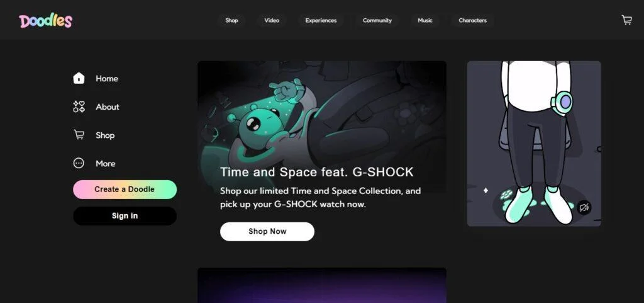Click the More ellipsis icon
The width and height of the screenshot is (644, 303).
pos(79,163)
